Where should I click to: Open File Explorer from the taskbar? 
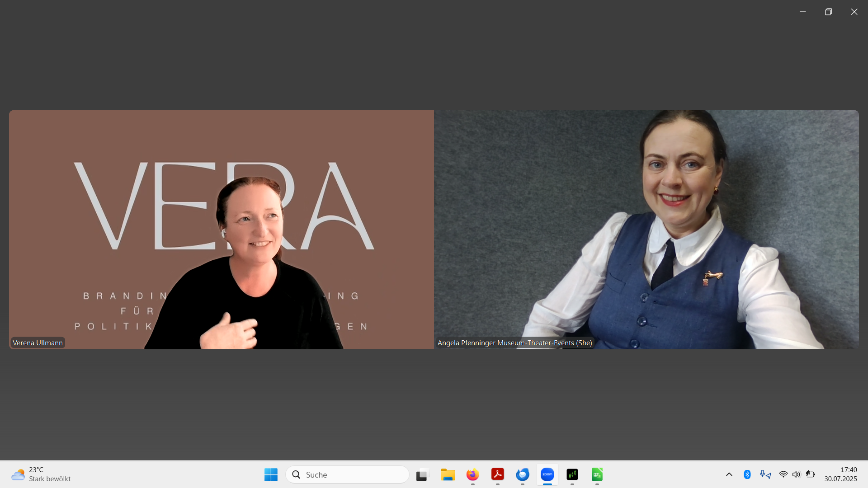(448, 474)
